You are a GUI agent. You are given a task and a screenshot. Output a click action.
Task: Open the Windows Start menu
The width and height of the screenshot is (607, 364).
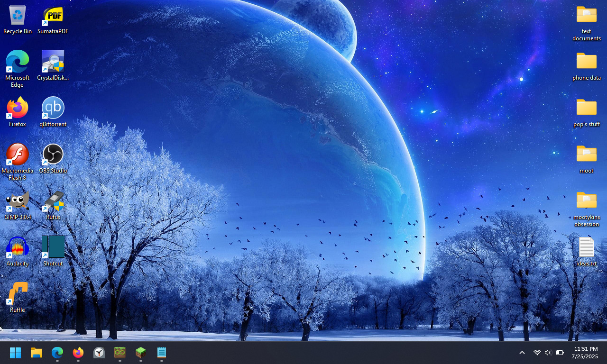16,353
